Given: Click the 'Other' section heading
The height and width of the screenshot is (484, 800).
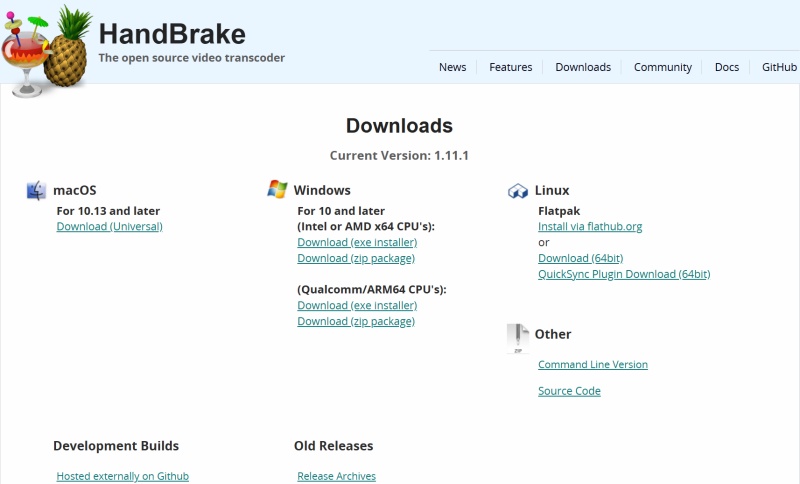Looking at the screenshot, I should 553,334.
